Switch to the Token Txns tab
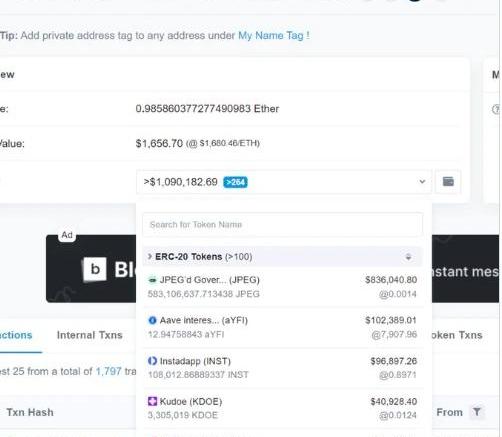The width and height of the screenshot is (502, 437). coord(456,335)
